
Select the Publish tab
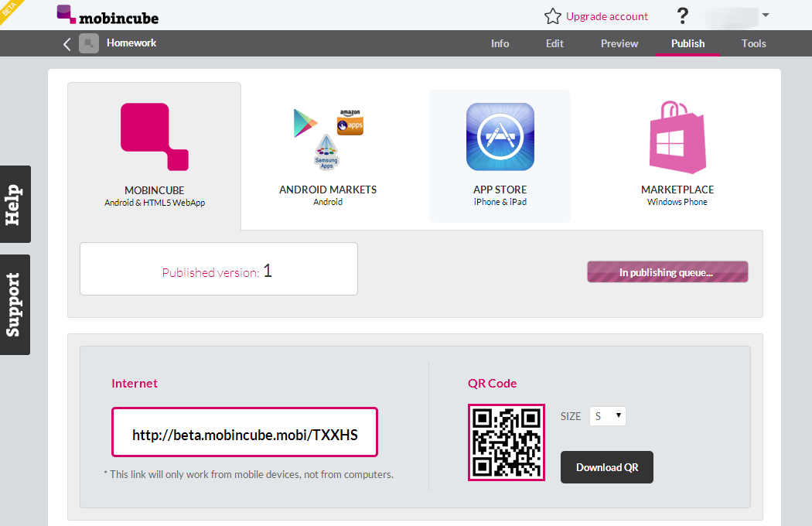click(x=687, y=43)
